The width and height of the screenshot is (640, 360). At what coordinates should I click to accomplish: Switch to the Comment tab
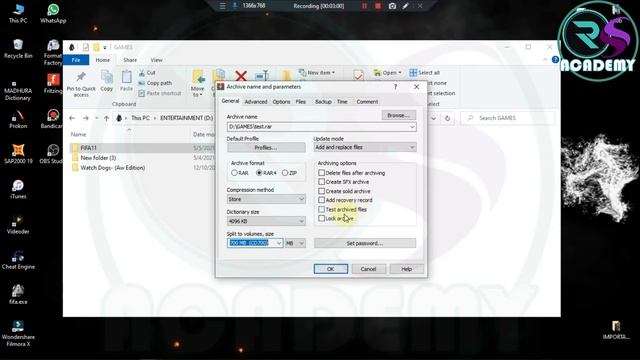367,102
